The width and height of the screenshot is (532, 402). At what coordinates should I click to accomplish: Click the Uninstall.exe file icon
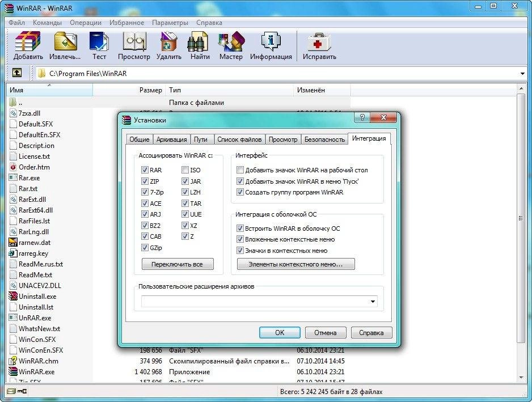pyautogui.click(x=13, y=296)
